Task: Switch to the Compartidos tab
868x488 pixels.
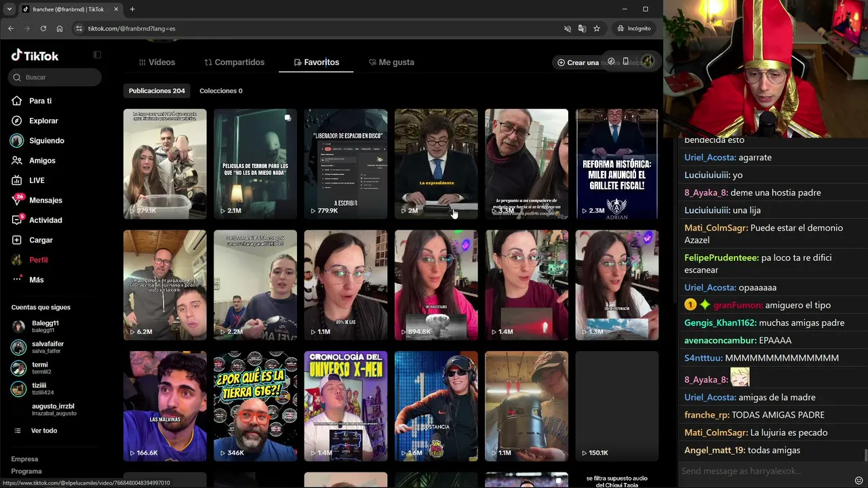Action: [235, 62]
